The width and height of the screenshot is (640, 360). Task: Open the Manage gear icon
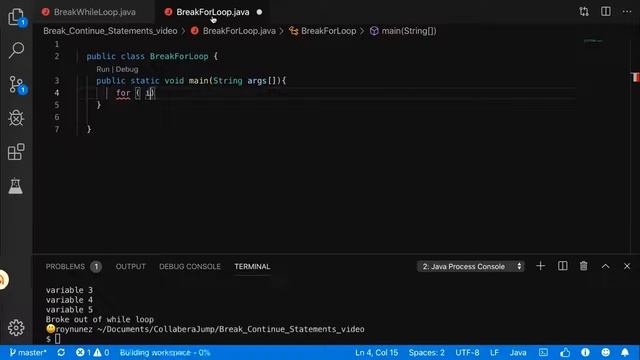pyautogui.click(x=16, y=327)
